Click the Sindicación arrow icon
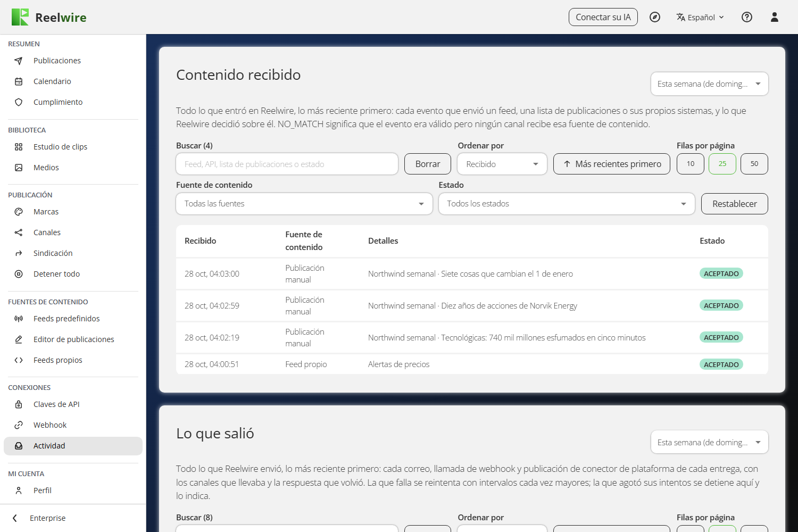This screenshot has width=798, height=532. tap(19, 253)
